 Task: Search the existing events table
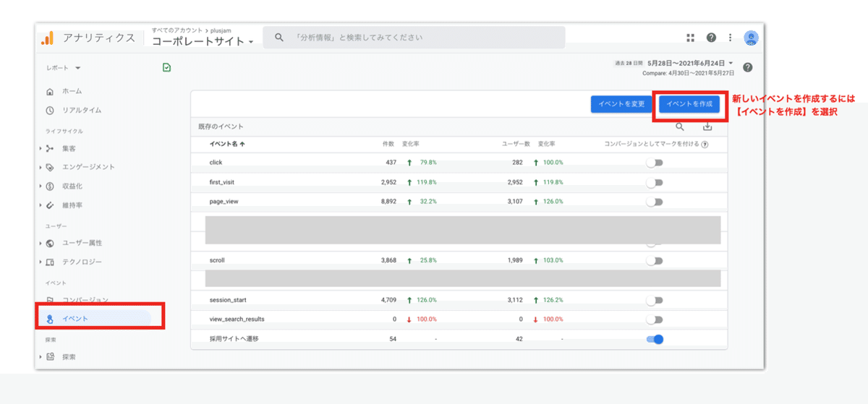click(x=680, y=126)
